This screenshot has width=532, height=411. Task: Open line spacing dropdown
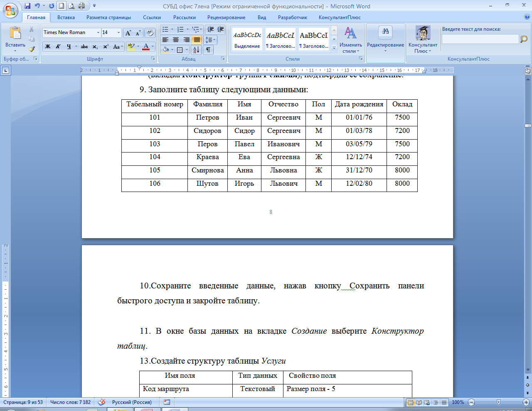click(x=211, y=40)
